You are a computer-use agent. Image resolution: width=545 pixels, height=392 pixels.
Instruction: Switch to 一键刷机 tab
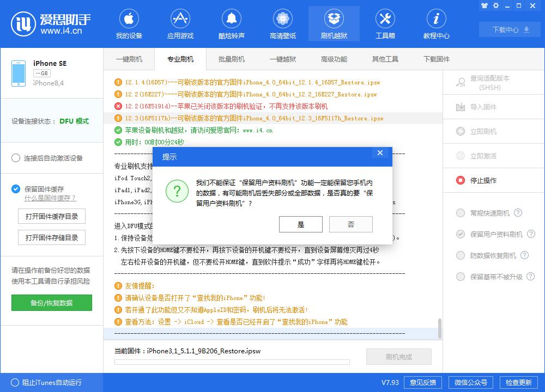129,59
